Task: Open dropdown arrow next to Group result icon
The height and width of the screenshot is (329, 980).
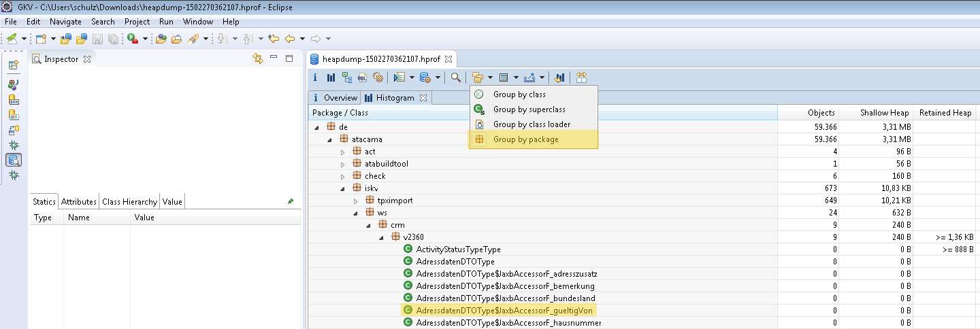Action: click(490, 77)
